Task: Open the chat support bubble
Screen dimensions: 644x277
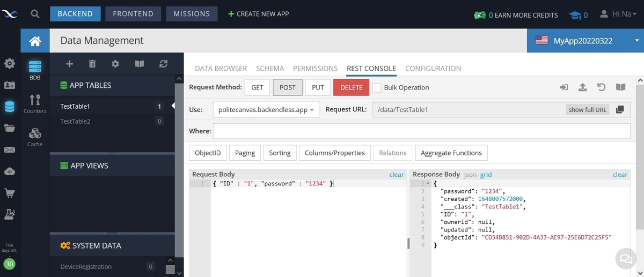Action: coord(625,258)
